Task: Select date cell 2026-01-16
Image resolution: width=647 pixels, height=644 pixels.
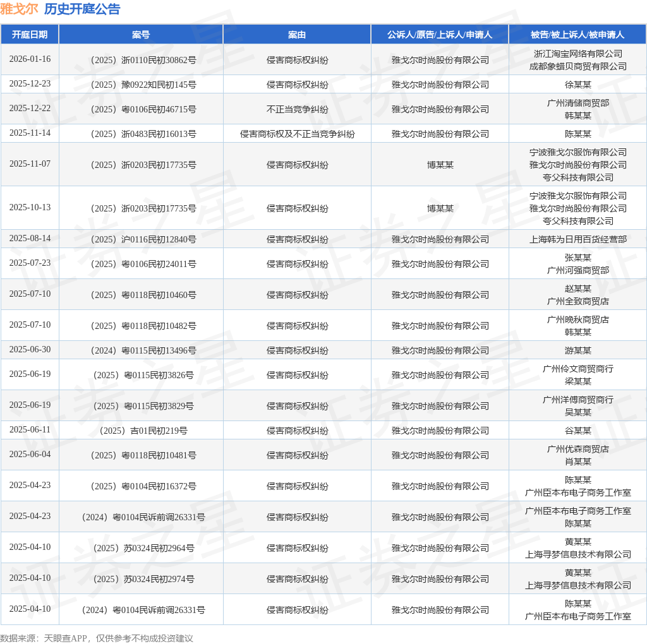Action: coord(30,59)
